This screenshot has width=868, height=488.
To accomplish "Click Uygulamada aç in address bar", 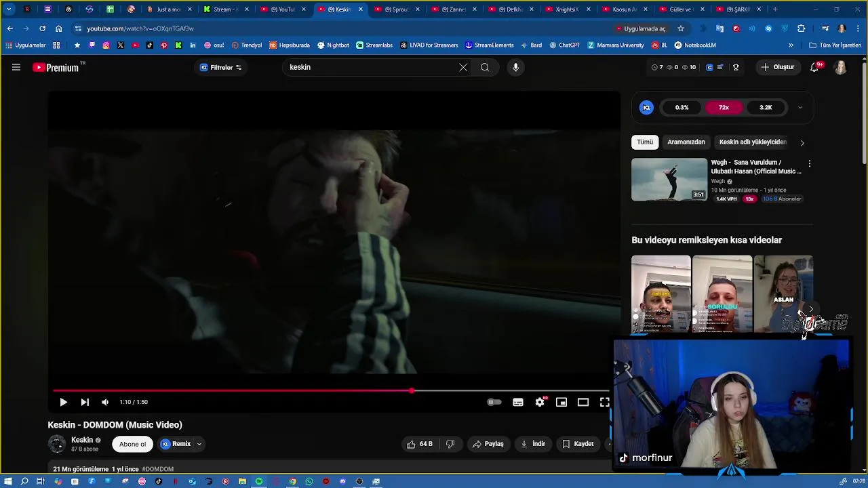I will (642, 28).
